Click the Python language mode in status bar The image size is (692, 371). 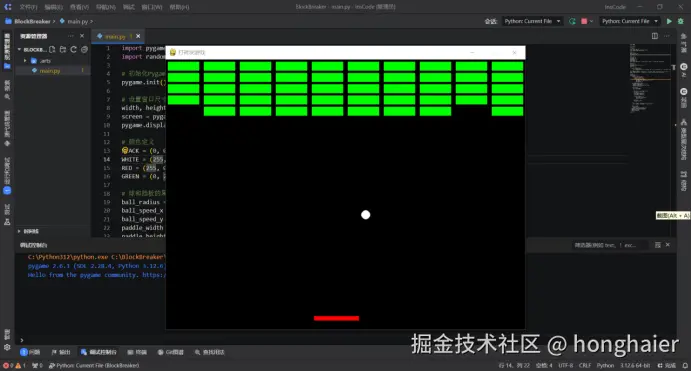[605, 365]
